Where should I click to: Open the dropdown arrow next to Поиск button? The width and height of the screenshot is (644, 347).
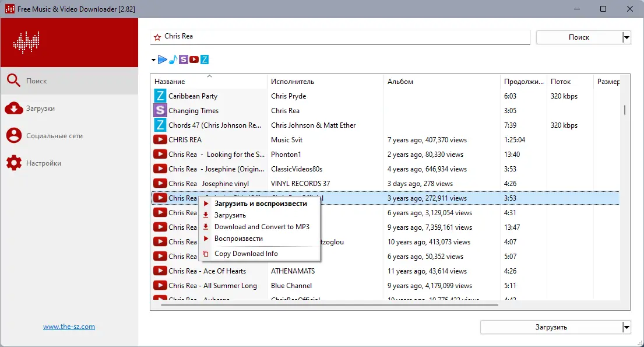[x=627, y=37]
